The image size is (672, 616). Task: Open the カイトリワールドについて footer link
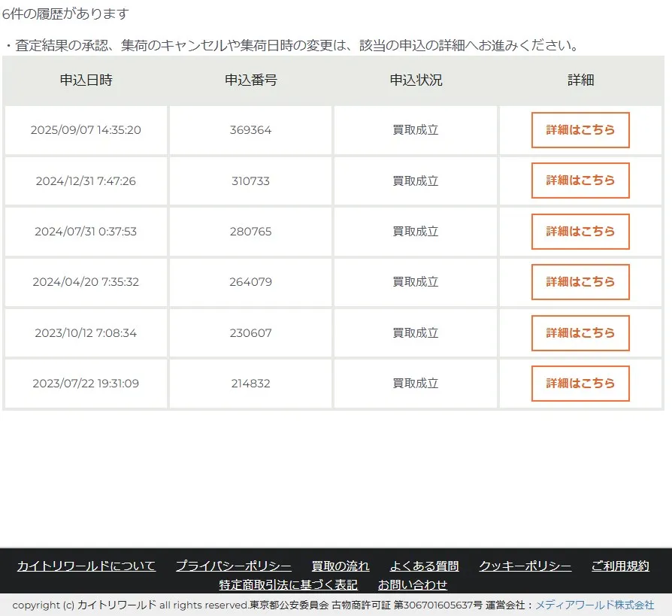click(x=86, y=566)
